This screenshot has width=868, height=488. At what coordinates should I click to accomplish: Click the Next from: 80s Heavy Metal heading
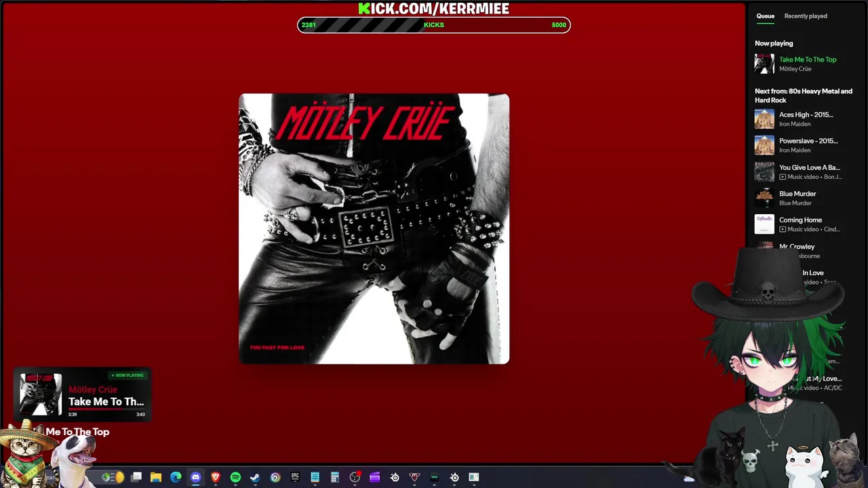[x=804, y=96]
